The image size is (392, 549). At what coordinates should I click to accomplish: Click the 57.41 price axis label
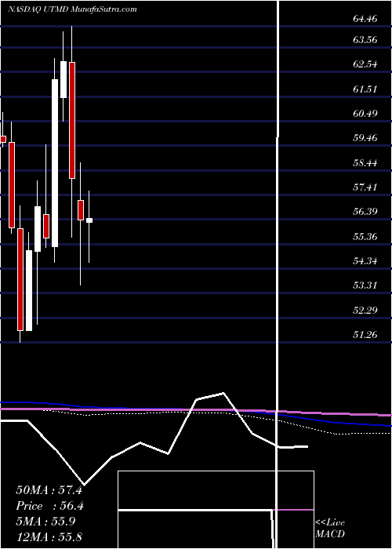(365, 187)
